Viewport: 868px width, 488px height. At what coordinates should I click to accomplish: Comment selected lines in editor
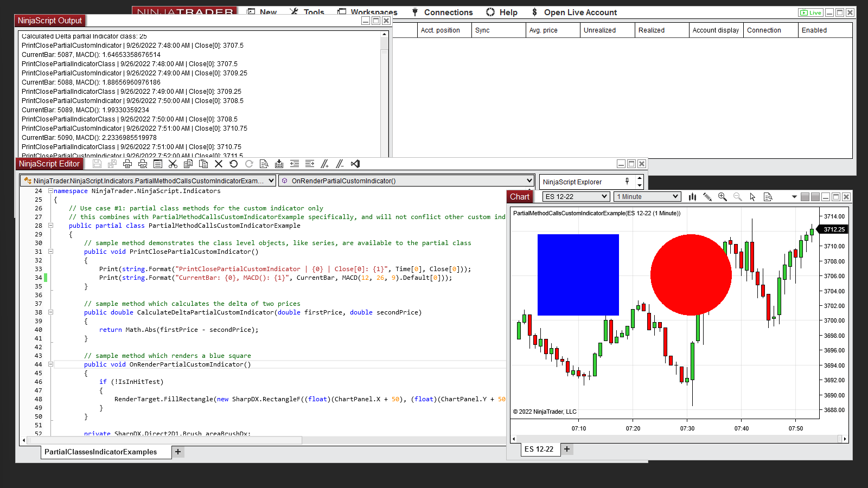(325, 164)
